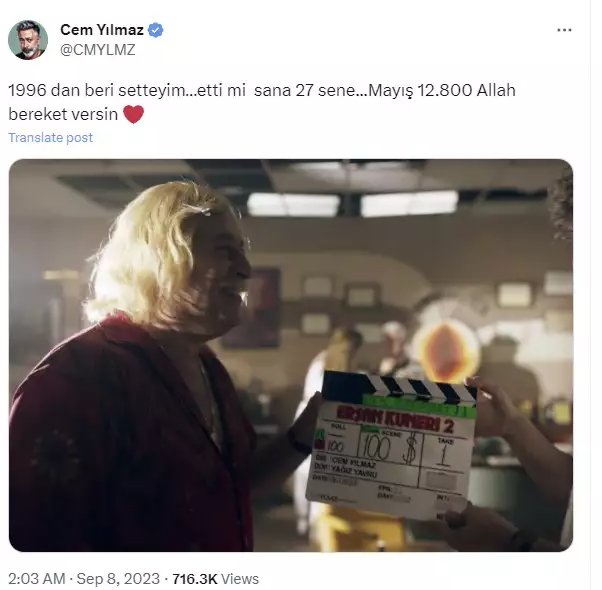Click the blue verified badge

[x=155, y=30]
